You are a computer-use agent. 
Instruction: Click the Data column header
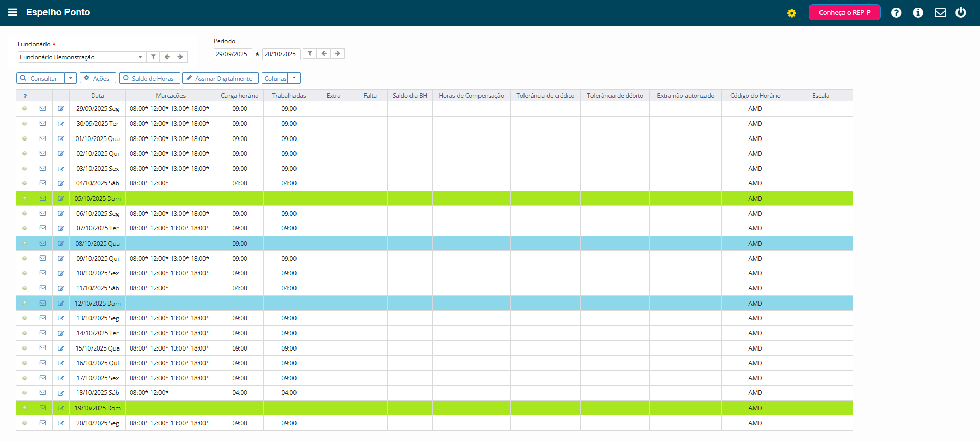(98, 96)
